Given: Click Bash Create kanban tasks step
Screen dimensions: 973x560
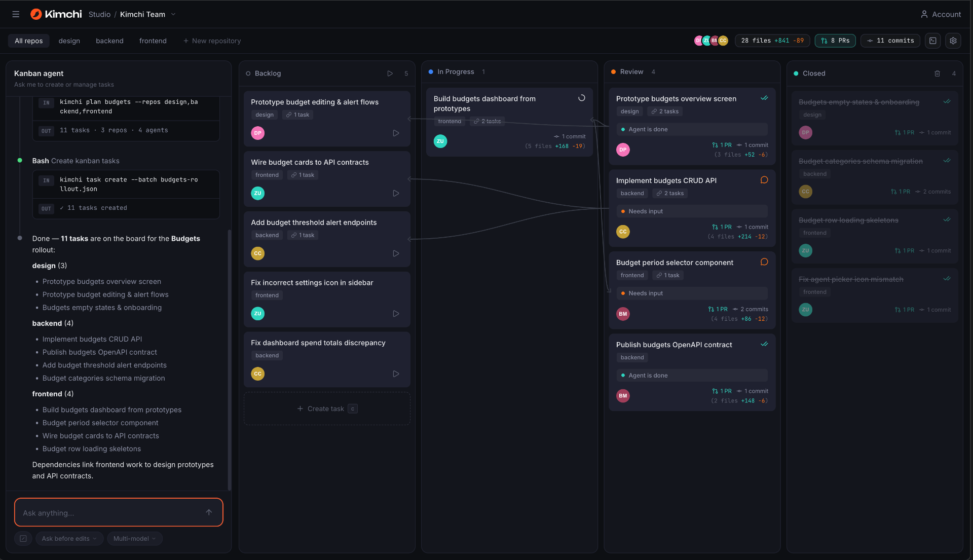Looking at the screenshot, I should 76,161.
